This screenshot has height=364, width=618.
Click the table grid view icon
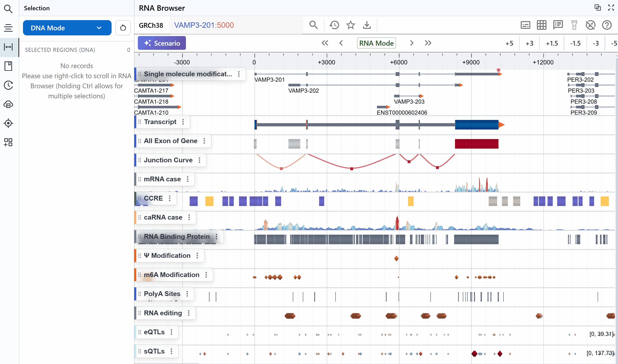tap(541, 25)
